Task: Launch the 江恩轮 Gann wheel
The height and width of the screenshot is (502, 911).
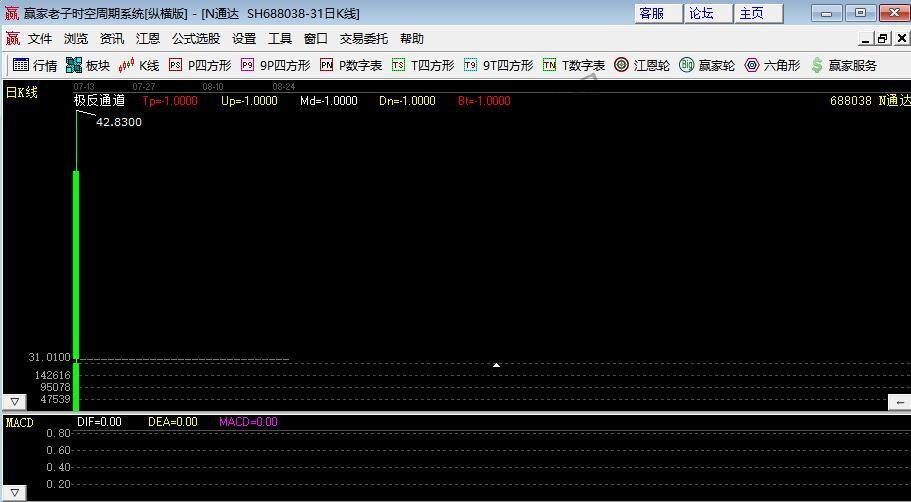Action: pos(642,65)
